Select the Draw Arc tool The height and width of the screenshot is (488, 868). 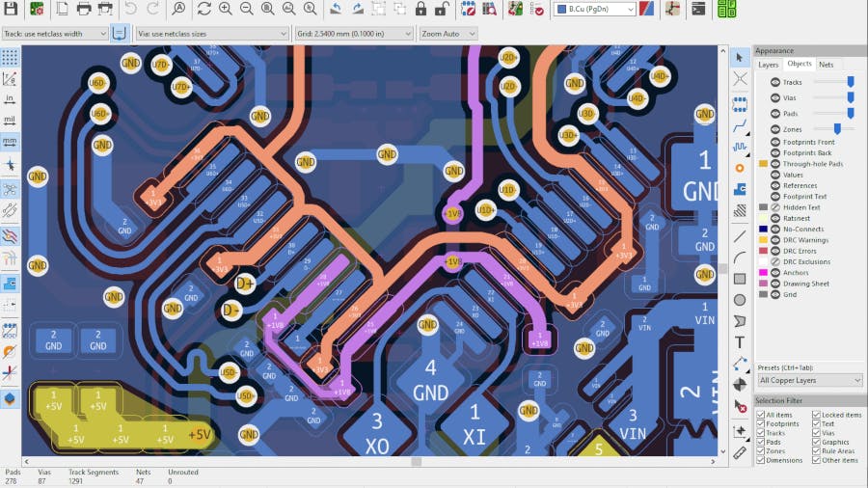click(740, 258)
